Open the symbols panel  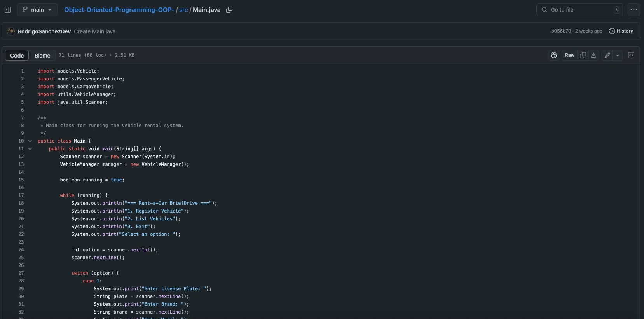click(631, 55)
